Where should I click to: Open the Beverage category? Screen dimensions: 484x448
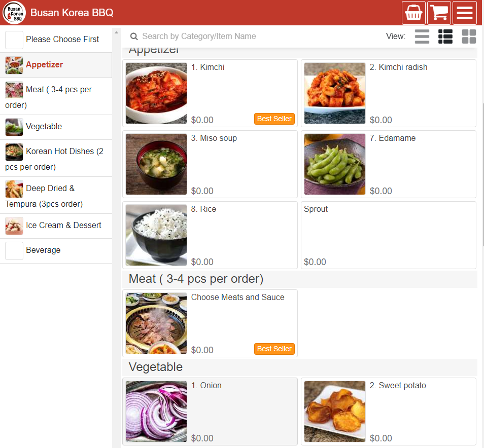coord(43,250)
